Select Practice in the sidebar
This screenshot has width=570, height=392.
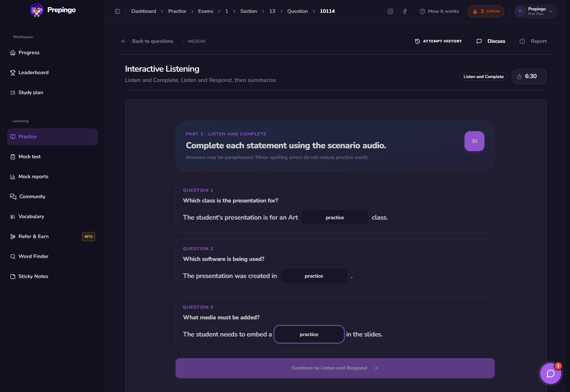(x=52, y=137)
